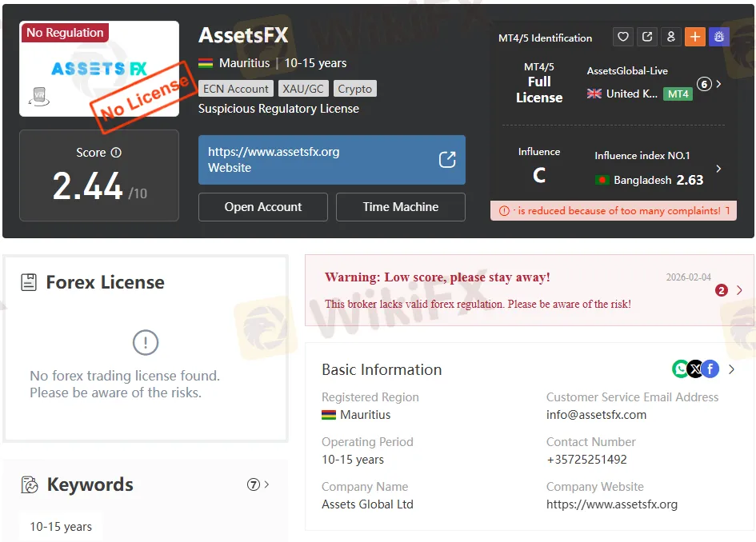Click the red badge numbered 2
The image size is (756, 542).
[x=722, y=290]
